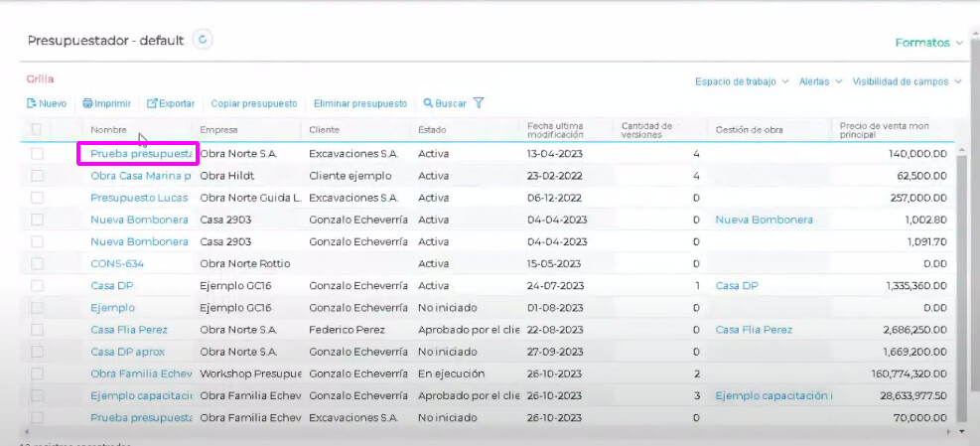The width and height of the screenshot is (980, 446).
Task: Open the Casa Flia Perez link in Gestión de obra
Action: [x=754, y=330]
